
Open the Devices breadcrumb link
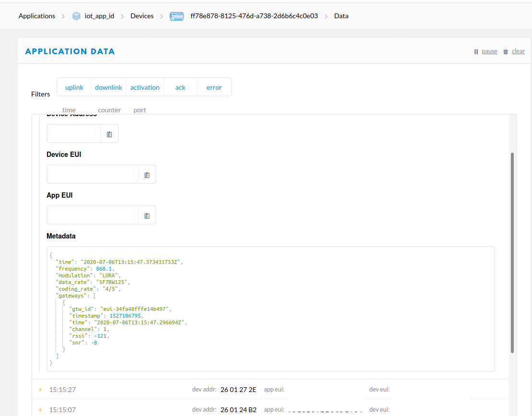tap(142, 16)
